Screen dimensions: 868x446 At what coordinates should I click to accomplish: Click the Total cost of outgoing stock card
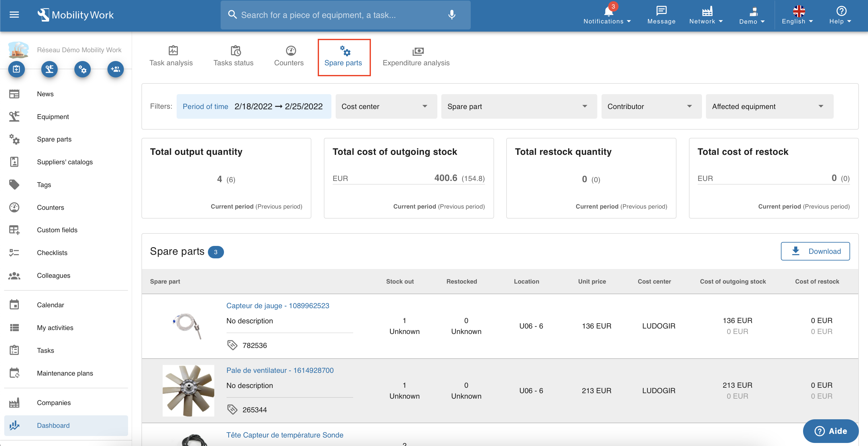tap(409, 178)
